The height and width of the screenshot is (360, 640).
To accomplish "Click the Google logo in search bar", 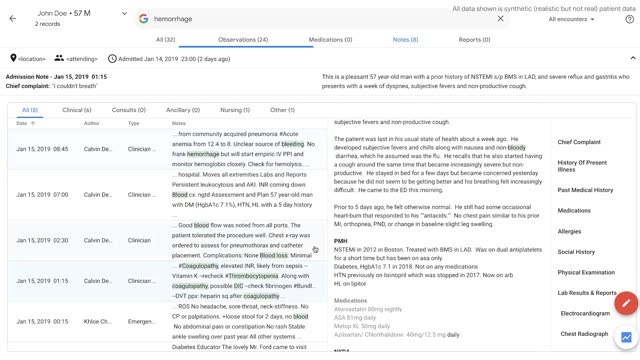I will click(x=143, y=18).
